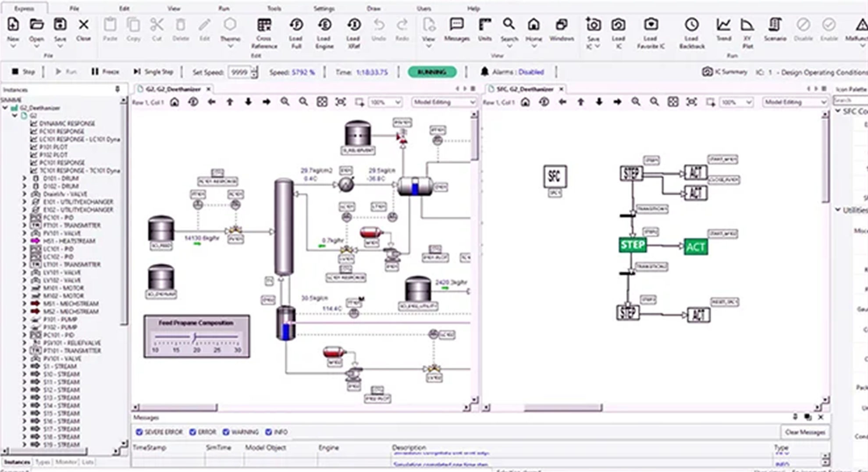Click the Set Speed input field

coord(239,72)
